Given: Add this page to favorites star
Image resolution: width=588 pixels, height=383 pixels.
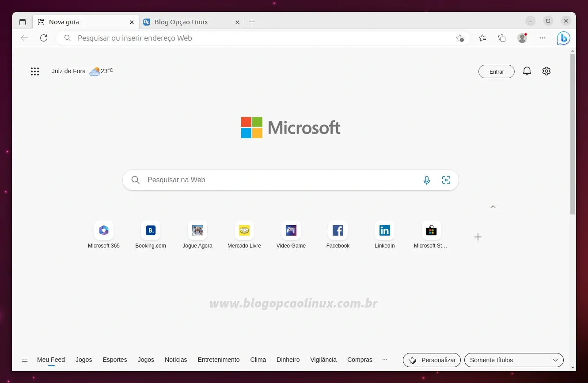Looking at the screenshot, I should [460, 38].
